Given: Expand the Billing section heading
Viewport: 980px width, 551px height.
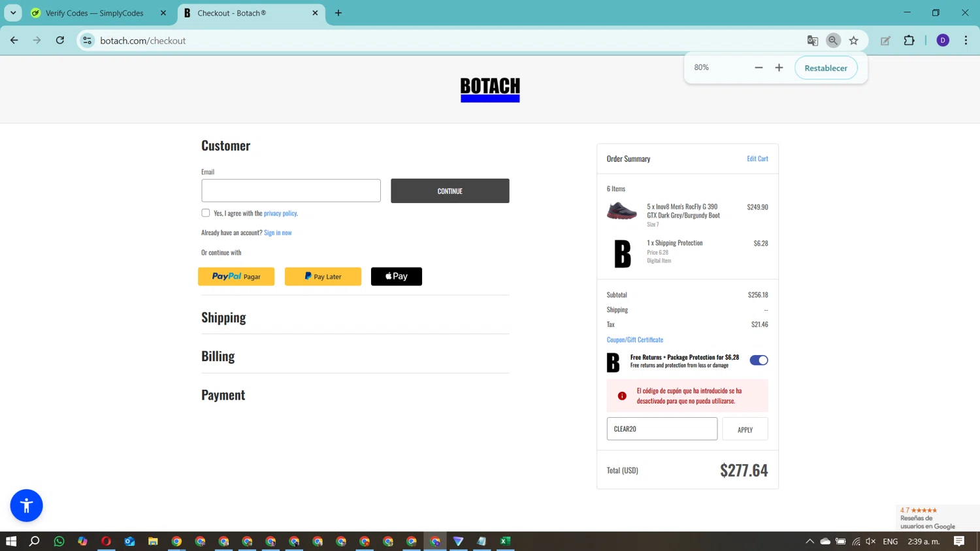Looking at the screenshot, I should [218, 356].
